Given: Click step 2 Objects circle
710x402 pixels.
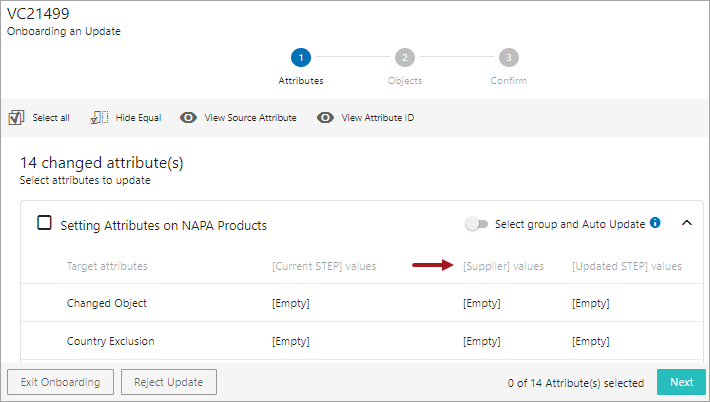Looking at the screenshot, I should [x=405, y=57].
